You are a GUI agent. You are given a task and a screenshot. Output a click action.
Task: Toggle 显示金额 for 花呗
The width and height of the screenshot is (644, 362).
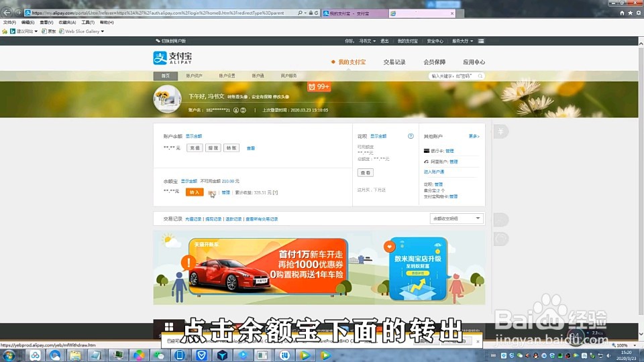[x=378, y=136]
